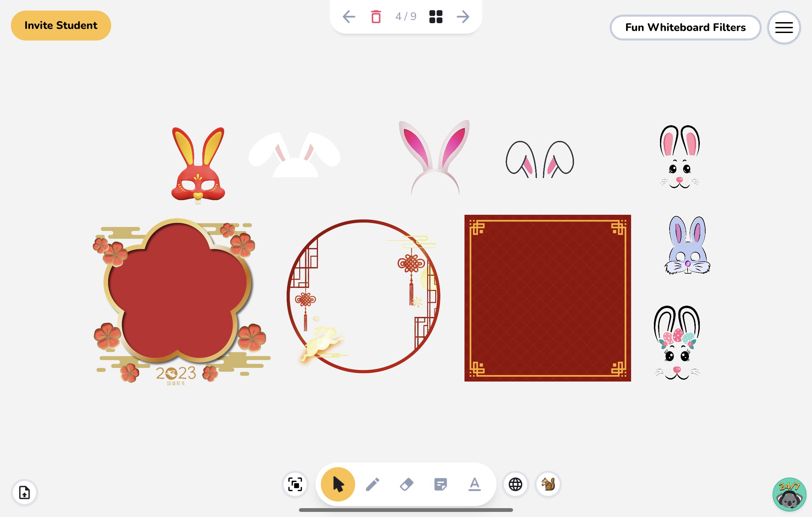Viewport: 812px width, 517px height.
Task: Click the squirrel stickers icon
Action: (549, 484)
